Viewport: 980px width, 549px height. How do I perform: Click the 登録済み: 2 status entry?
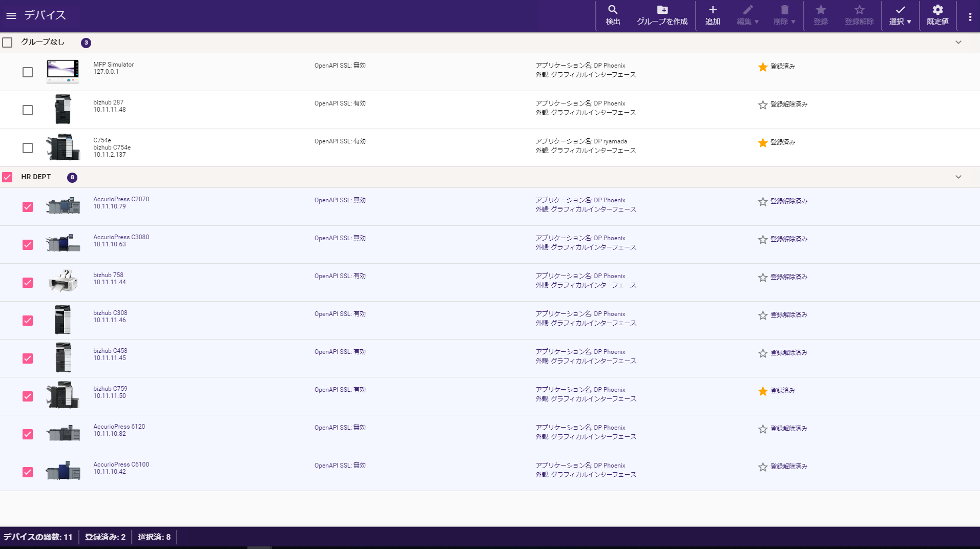pyautogui.click(x=105, y=537)
